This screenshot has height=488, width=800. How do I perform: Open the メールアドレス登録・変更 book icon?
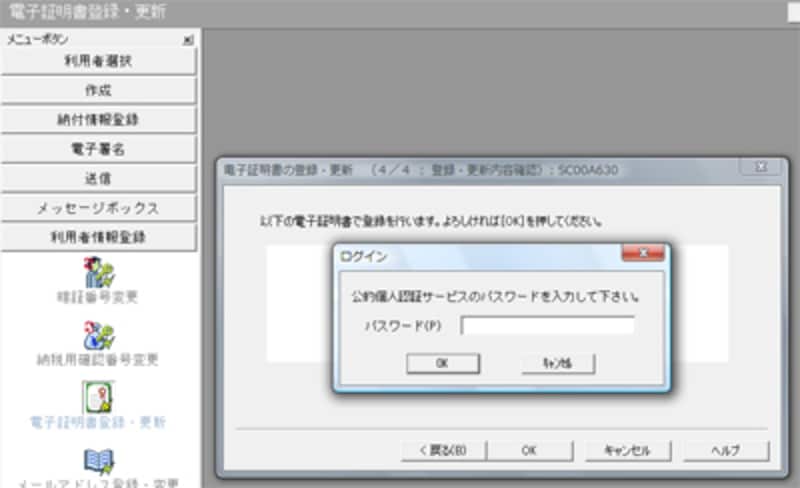pyautogui.click(x=99, y=461)
